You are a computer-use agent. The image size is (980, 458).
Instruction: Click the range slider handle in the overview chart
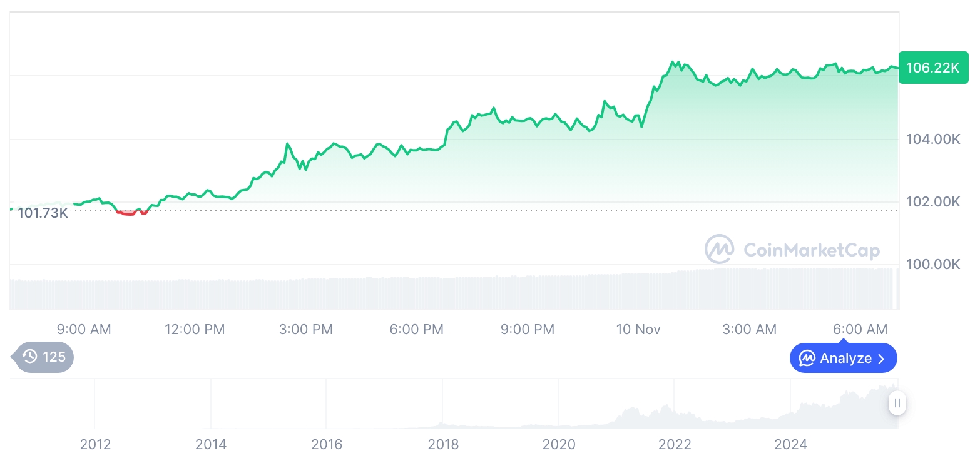(x=897, y=403)
